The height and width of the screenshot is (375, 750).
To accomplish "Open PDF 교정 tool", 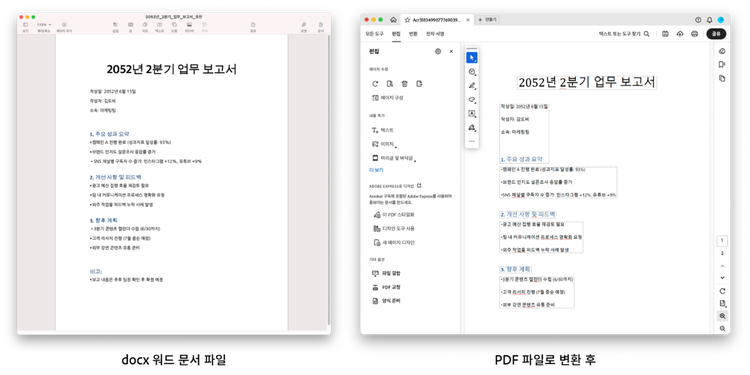I will click(x=386, y=287).
